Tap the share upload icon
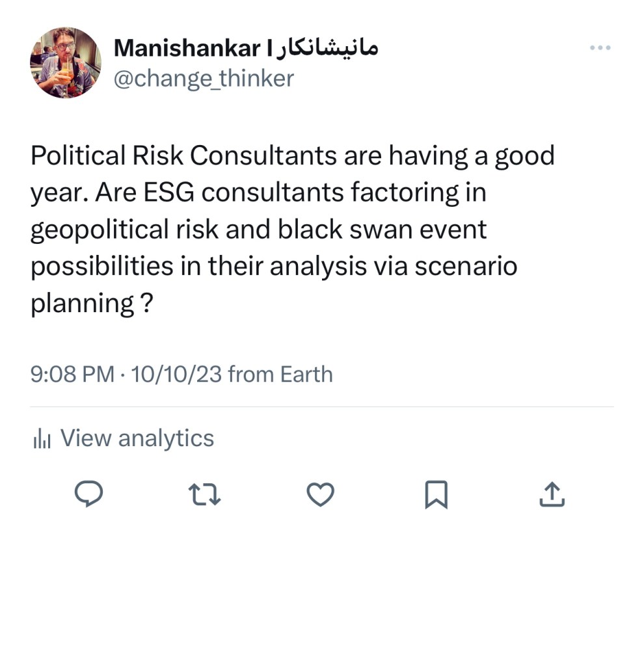This screenshot has height=666, width=644. tap(552, 495)
